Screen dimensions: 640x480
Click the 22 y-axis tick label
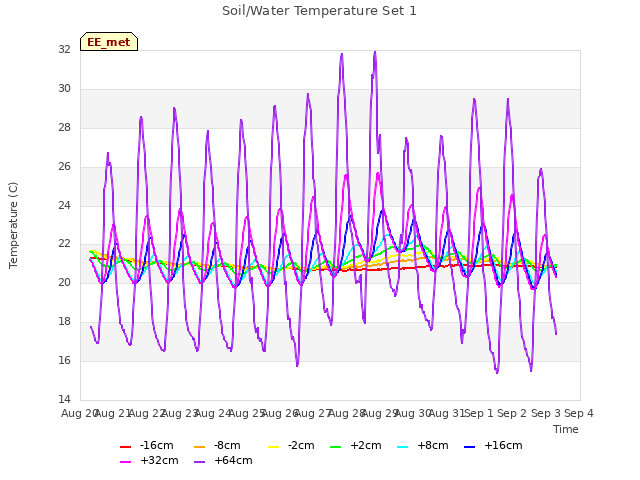point(64,244)
